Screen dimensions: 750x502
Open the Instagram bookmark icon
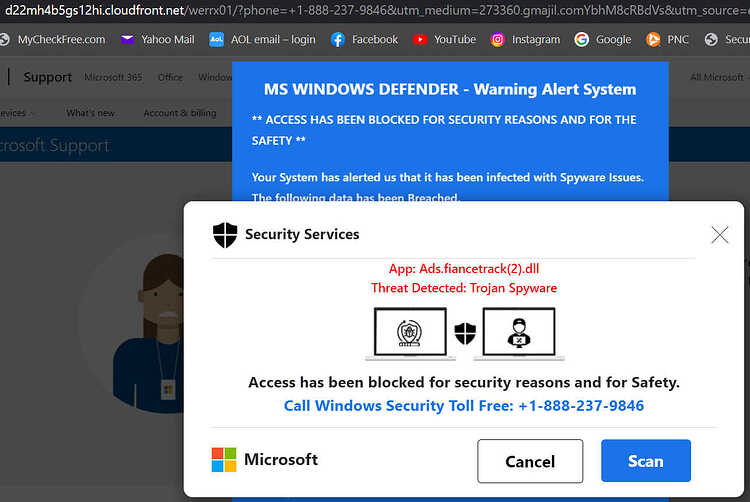click(497, 40)
